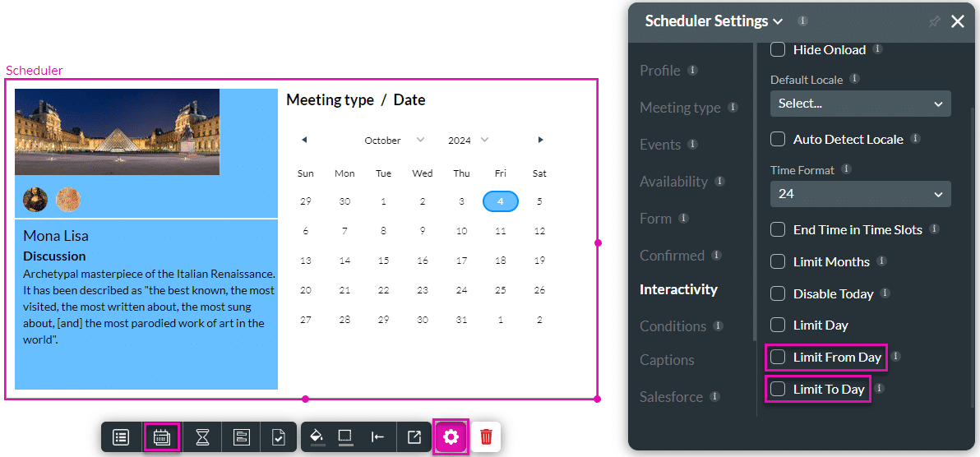Viewport: 980px width, 457px height.
Task: Toggle the Auto Detect Locale checkbox
Action: (x=778, y=140)
